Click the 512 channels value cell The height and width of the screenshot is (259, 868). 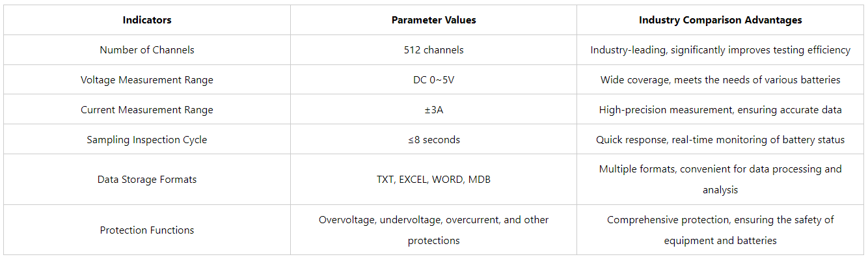point(433,50)
